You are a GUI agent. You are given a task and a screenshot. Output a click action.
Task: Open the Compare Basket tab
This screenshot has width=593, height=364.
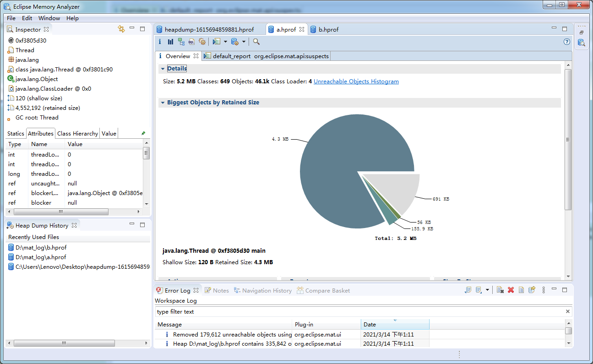point(323,290)
